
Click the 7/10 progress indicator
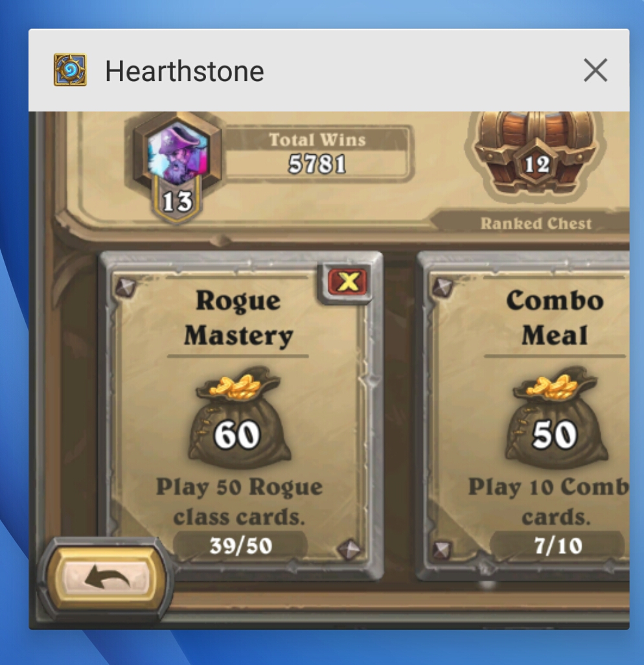tap(558, 545)
